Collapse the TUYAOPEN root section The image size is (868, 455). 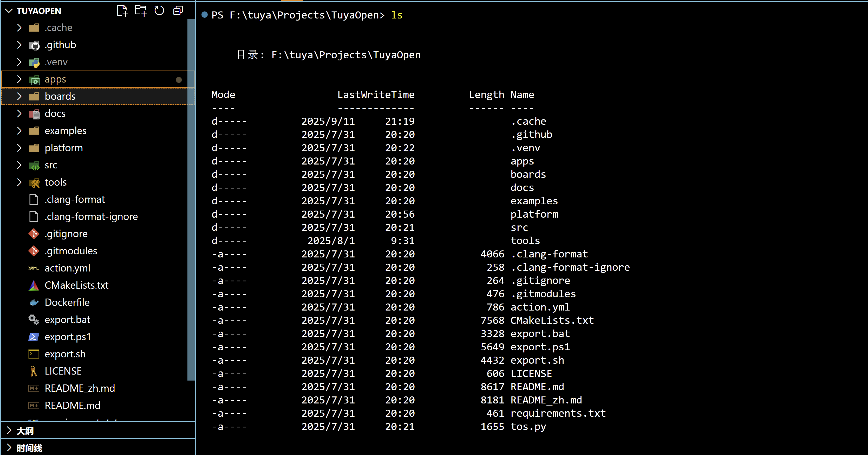[x=9, y=11]
